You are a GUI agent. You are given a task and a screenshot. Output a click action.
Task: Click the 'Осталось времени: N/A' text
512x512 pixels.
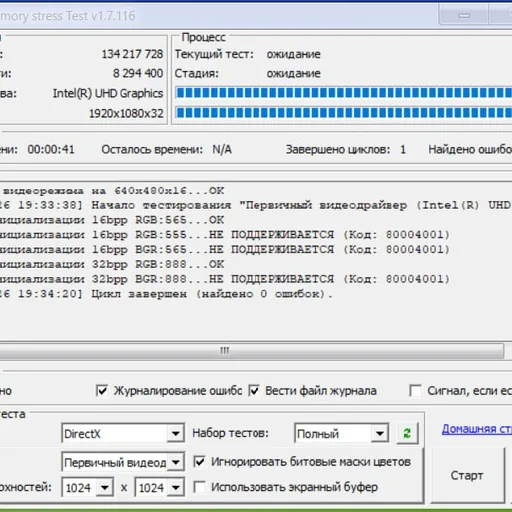click(167, 149)
